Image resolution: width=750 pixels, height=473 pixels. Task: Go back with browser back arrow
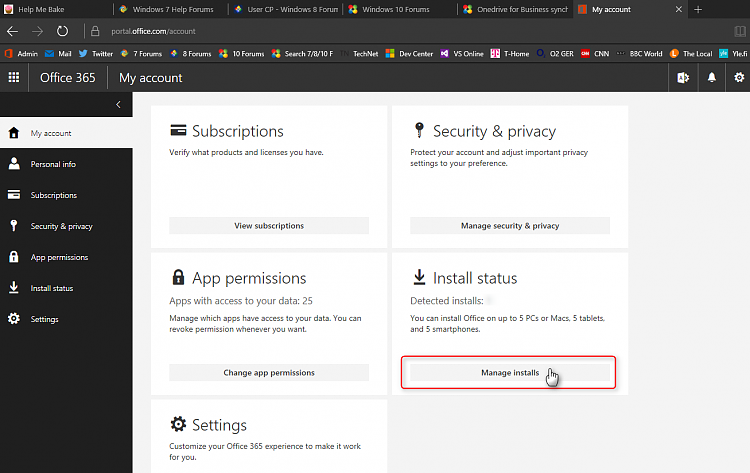[12, 31]
